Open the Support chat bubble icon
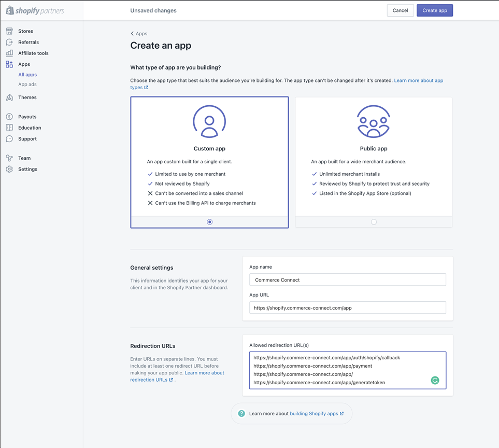Image resolution: width=499 pixels, height=448 pixels. 9,138
